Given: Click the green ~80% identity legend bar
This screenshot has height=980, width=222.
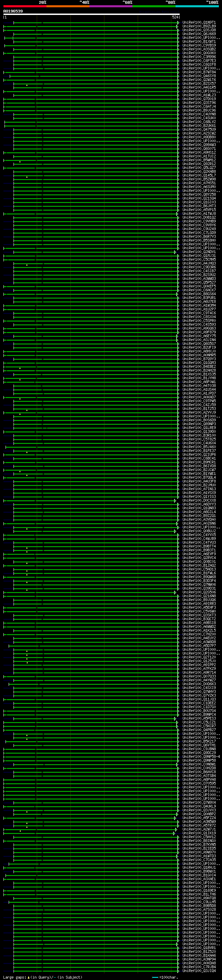Looking at the screenshot, I should 154,6.
